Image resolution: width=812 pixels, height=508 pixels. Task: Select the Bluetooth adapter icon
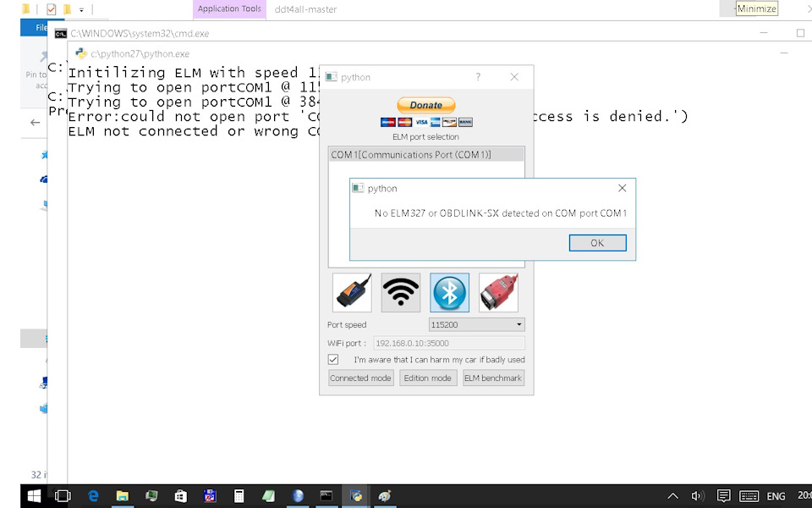449,293
